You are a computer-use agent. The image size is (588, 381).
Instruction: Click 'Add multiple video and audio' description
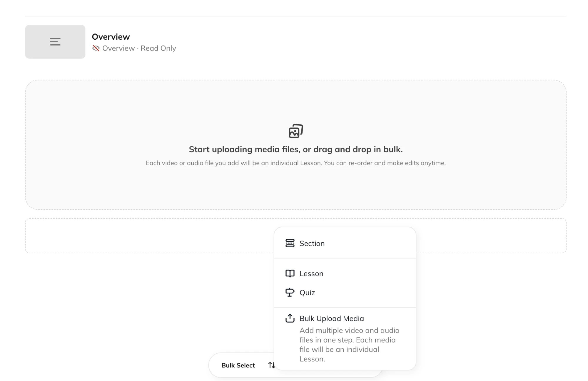tap(349, 345)
